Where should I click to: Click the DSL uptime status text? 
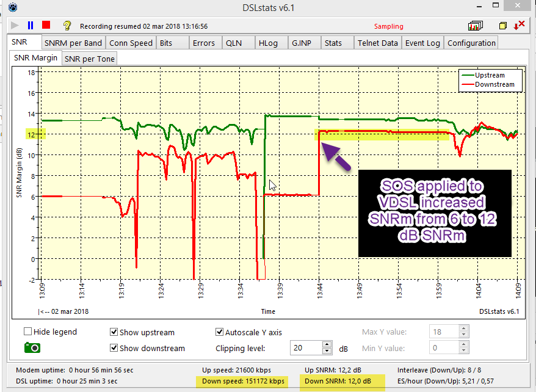(67, 381)
